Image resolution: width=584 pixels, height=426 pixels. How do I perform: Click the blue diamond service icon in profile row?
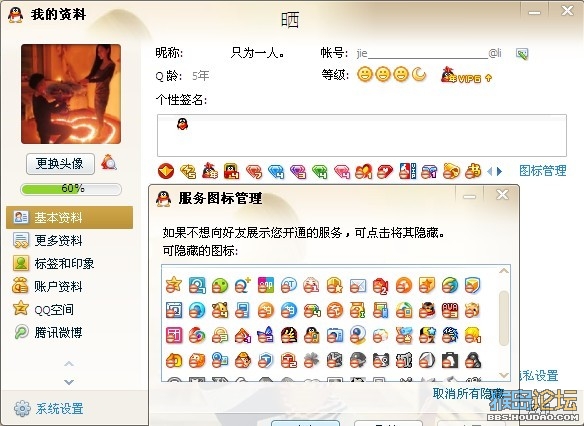[x=276, y=171]
